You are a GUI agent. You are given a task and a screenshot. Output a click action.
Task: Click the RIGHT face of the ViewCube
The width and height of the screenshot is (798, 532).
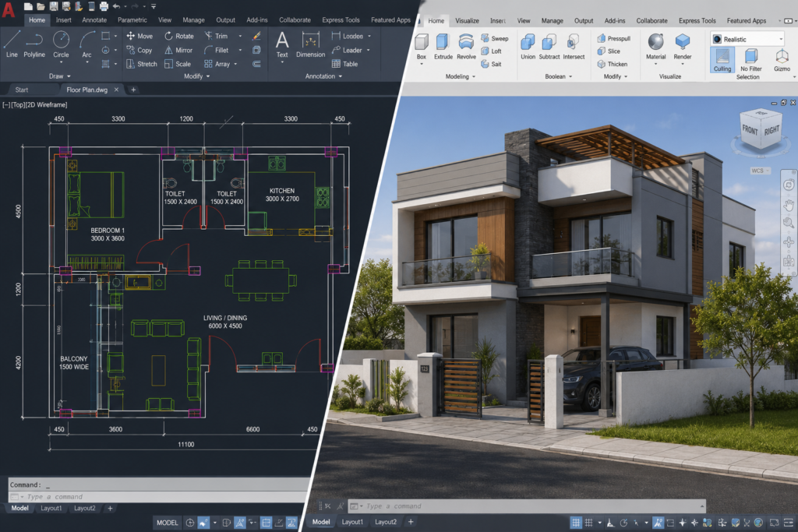[771, 131]
